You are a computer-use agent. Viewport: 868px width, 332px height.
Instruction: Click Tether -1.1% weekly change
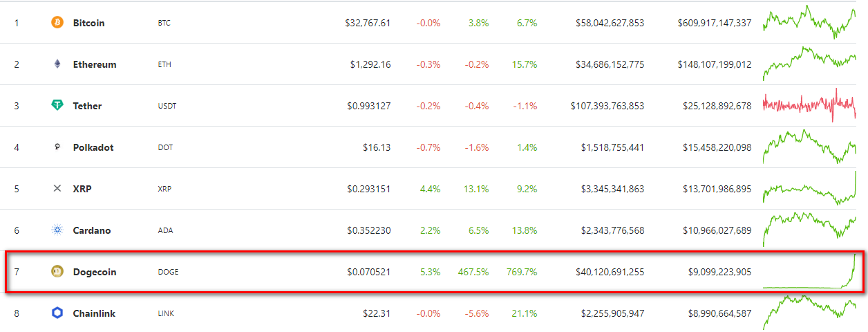pos(525,106)
